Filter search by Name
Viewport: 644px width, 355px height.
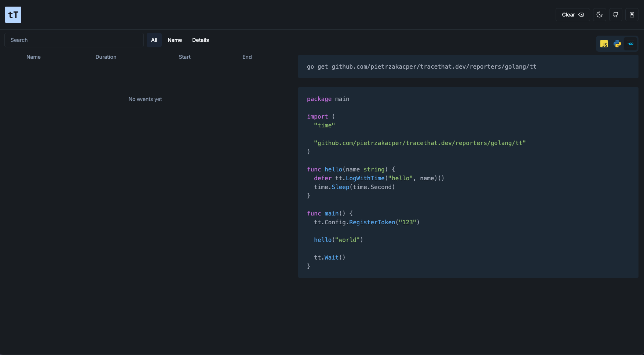175,40
